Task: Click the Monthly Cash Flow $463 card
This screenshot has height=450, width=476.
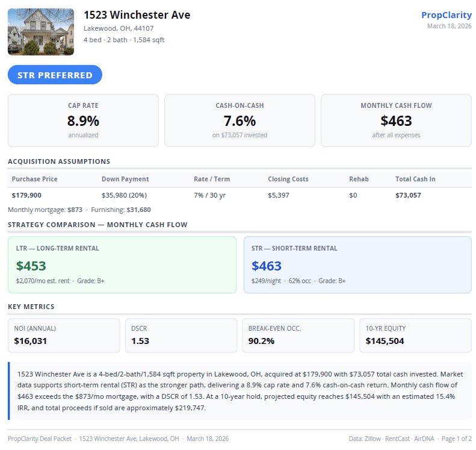Action: coord(396,120)
